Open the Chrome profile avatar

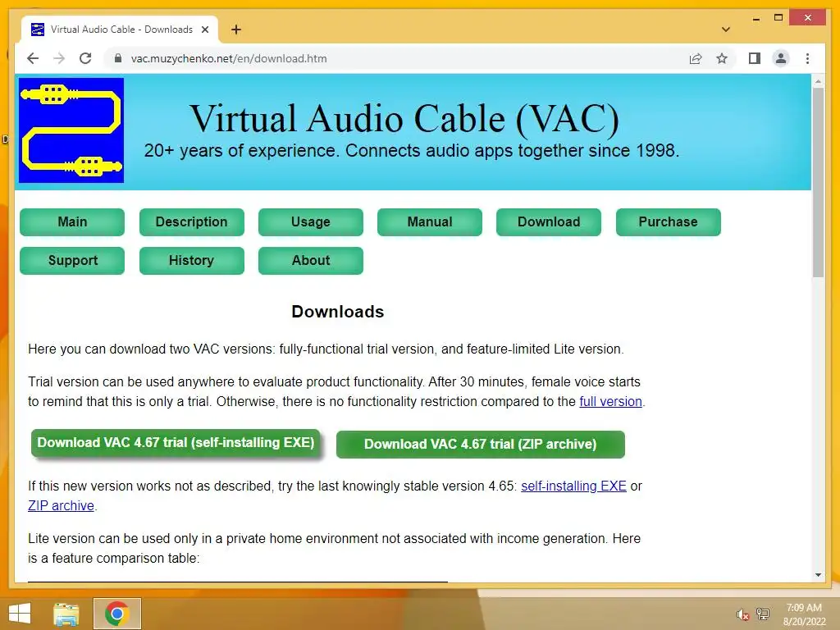point(781,58)
